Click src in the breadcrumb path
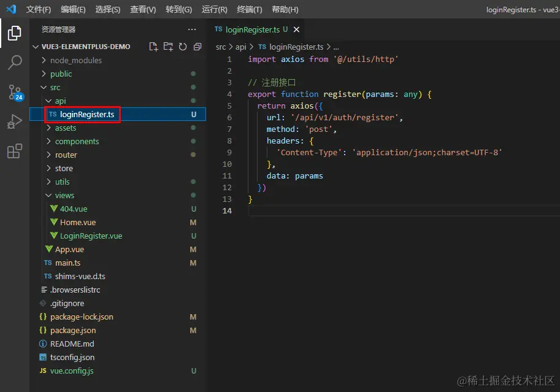Image resolution: width=560 pixels, height=392 pixels. pos(221,47)
